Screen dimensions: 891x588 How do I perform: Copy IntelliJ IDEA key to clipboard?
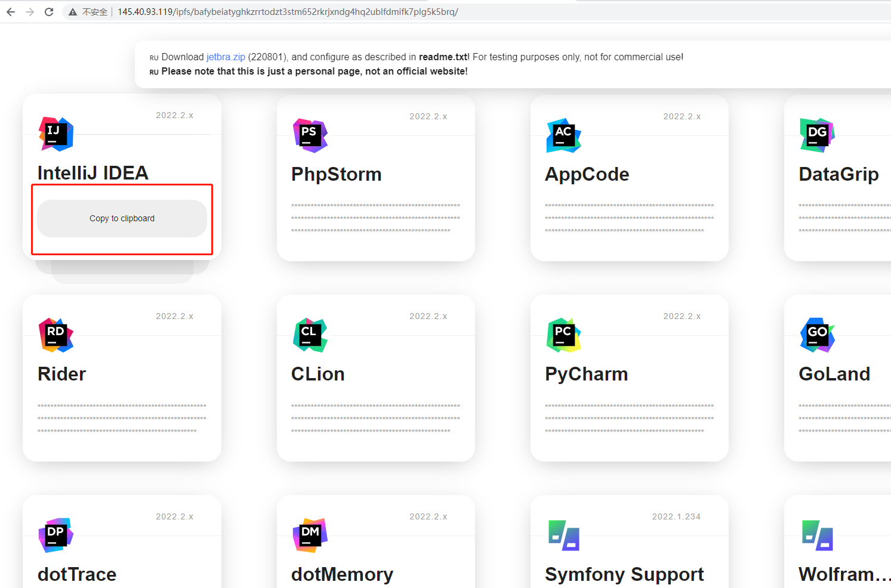tap(122, 218)
